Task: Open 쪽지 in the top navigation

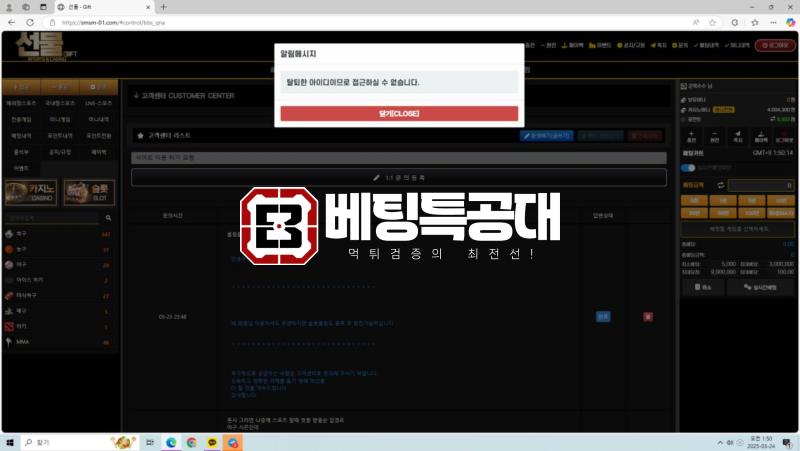Action: tap(659, 45)
